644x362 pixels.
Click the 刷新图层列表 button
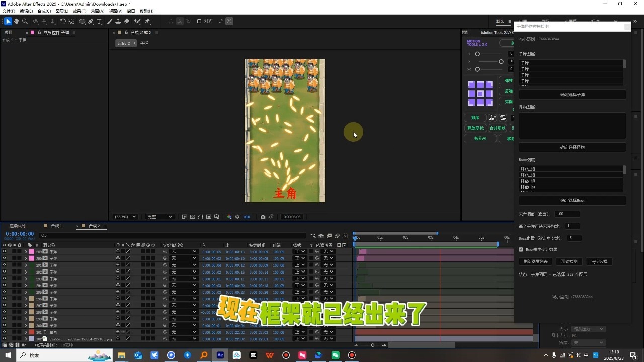tap(536, 261)
